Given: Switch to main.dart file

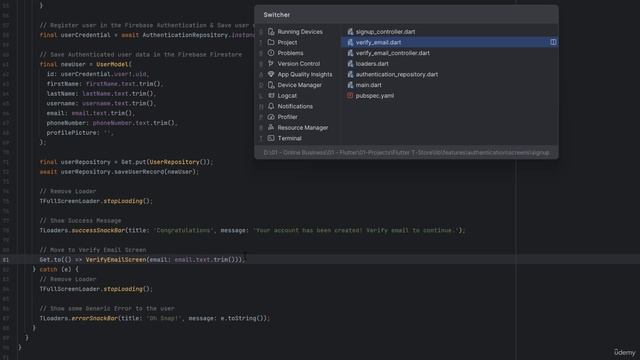Looking at the screenshot, I should point(369,85).
